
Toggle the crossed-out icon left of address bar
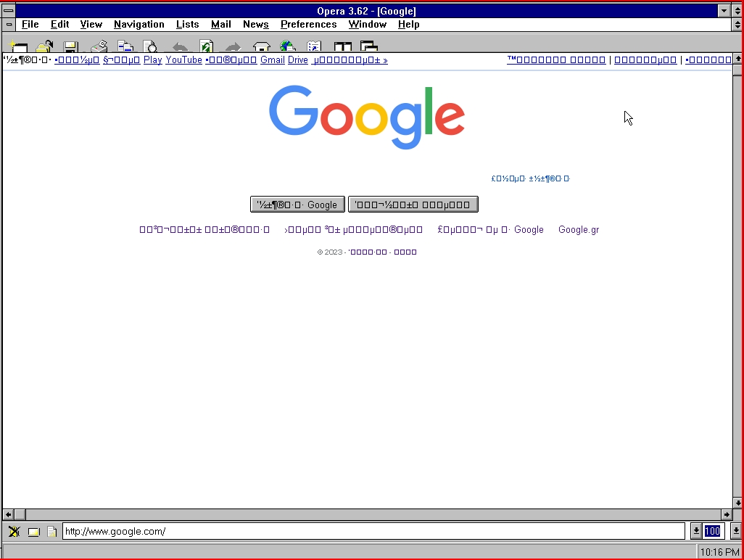pos(15,532)
